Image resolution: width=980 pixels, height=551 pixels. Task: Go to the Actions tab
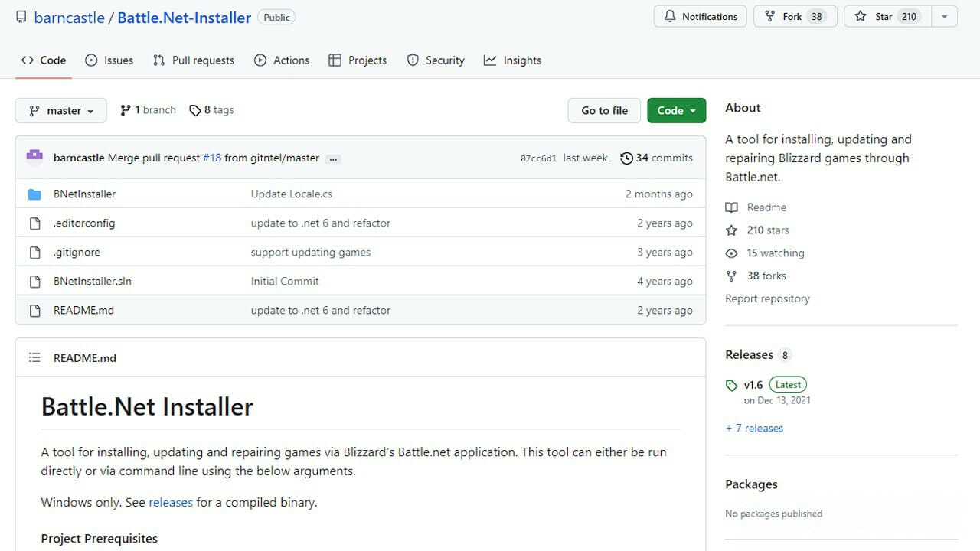pyautogui.click(x=282, y=60)
